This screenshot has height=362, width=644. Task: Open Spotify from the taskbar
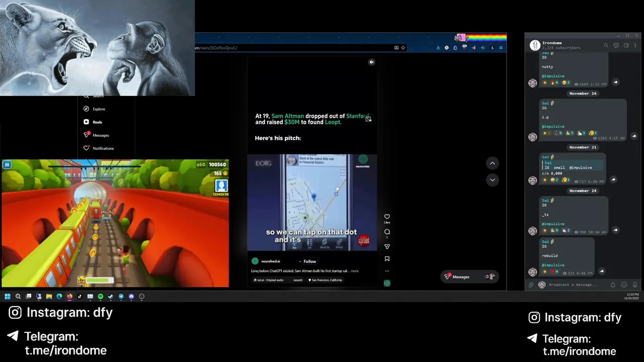click(100, 297)
